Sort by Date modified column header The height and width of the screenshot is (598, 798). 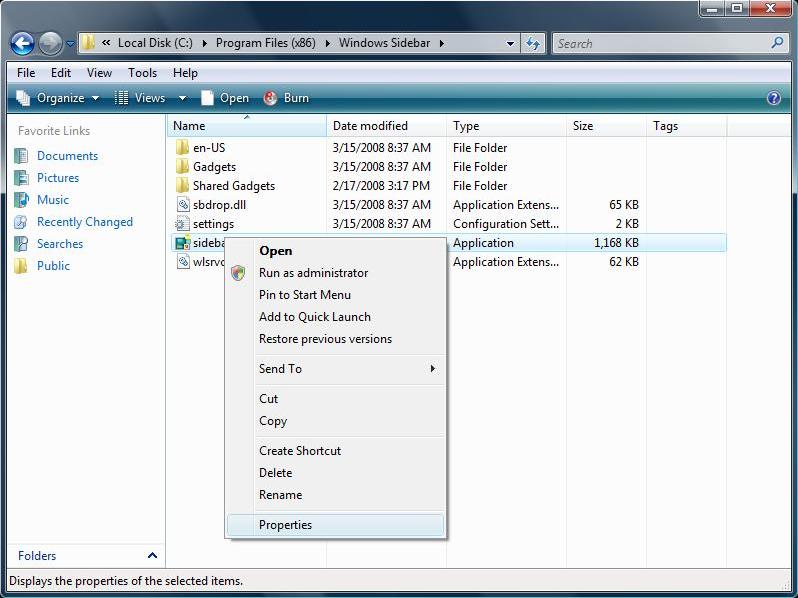pyautogui.click(x=387, y=126)
